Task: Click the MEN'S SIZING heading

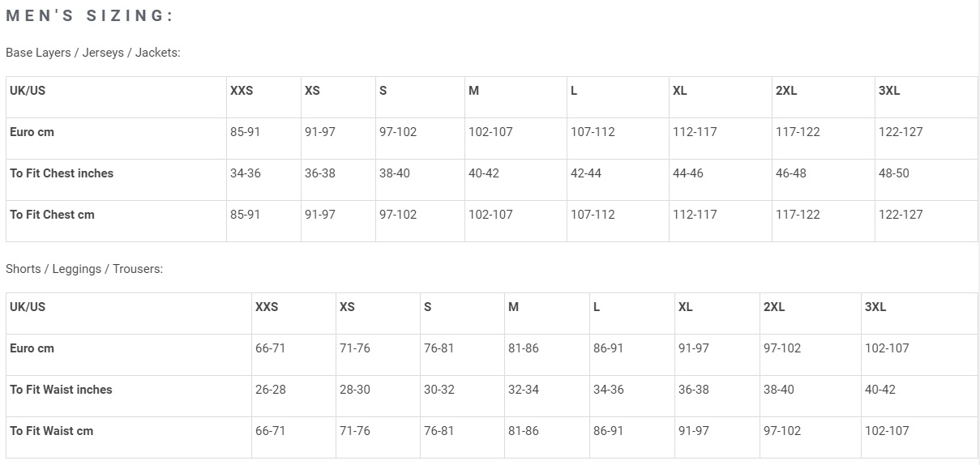Action: (x=89, y=16)
